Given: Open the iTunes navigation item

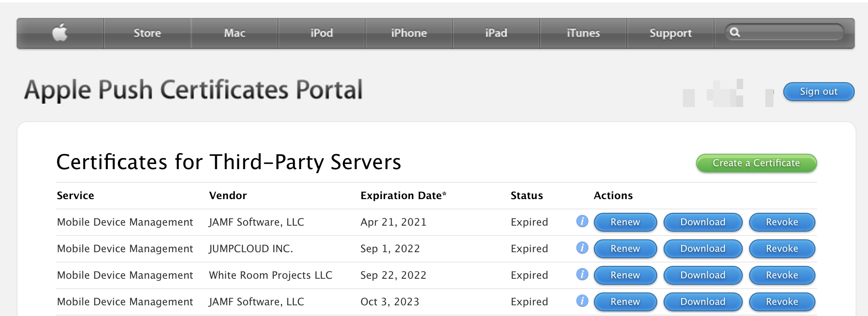Looking at the screenshot, I should click(583, 33).
